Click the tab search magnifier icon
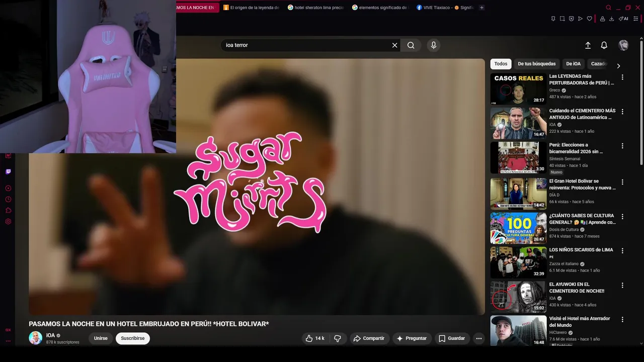 click(608, 8)
